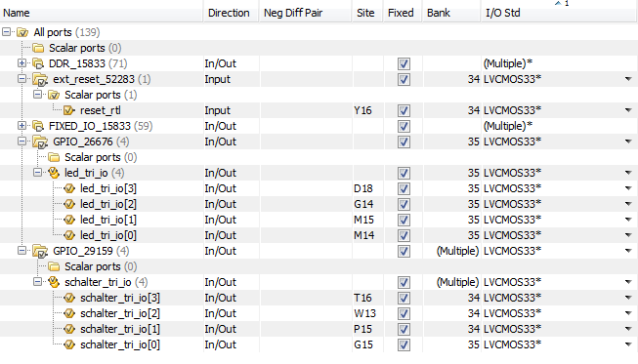Screen dimensions: 638x364
Task: Expand the DDR_15833 tree node
Action: point(21,63)
